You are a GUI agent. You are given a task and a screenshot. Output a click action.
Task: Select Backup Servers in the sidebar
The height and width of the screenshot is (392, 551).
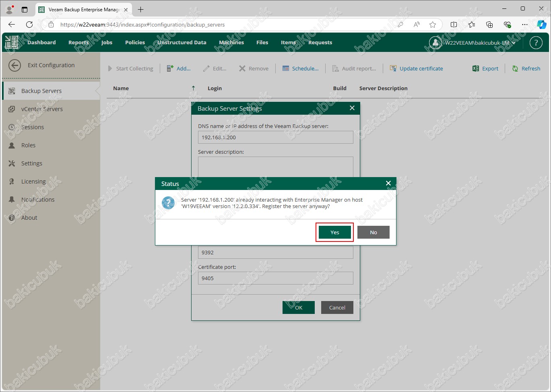tap(51, 91)
